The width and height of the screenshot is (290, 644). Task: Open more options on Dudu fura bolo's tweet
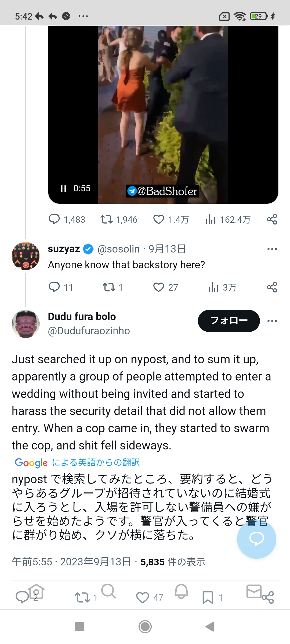(272, 321)
